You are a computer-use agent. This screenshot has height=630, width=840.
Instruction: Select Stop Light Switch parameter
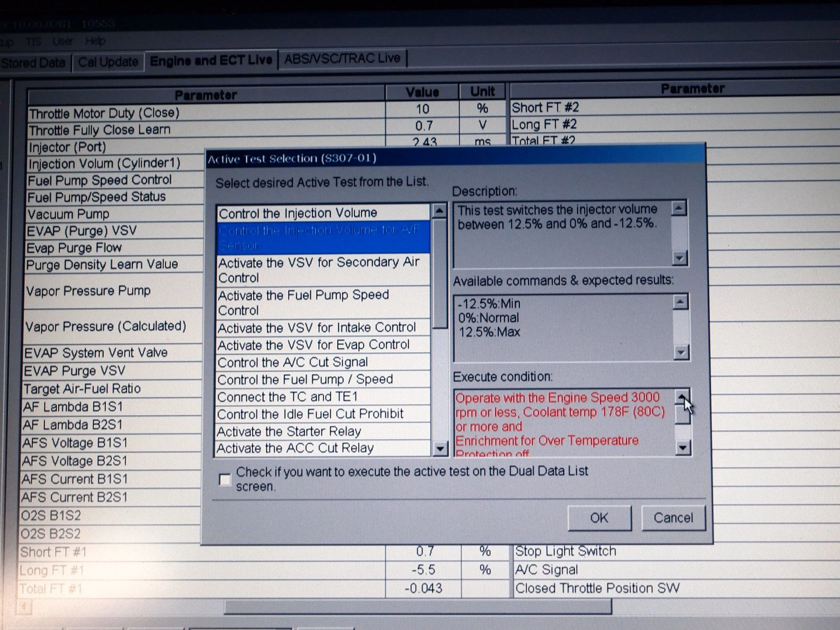tap(676, 551)
